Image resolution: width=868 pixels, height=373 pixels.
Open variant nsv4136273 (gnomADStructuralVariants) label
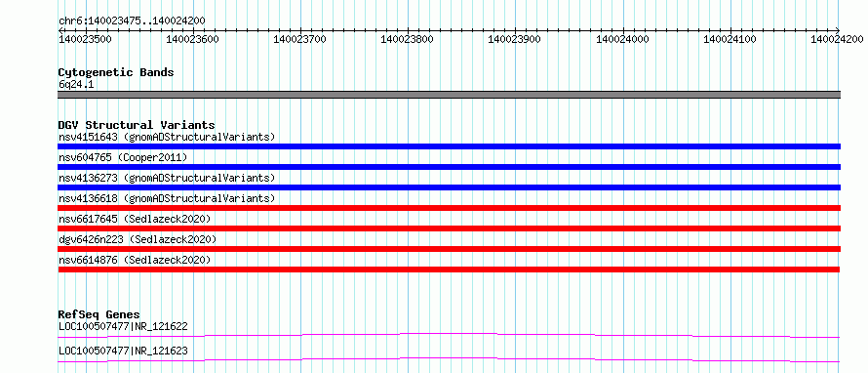(167, 178)
